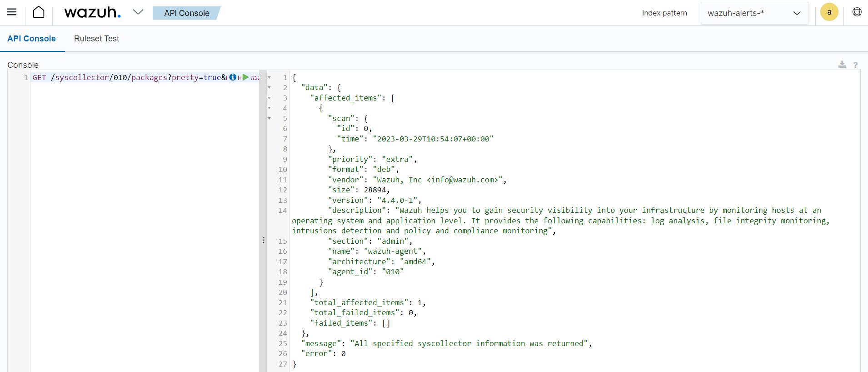868x372 pixels.
Task: Collapse the "data" fold arrow on line 2
Action: pyautogui.click(x=269, y=87)
